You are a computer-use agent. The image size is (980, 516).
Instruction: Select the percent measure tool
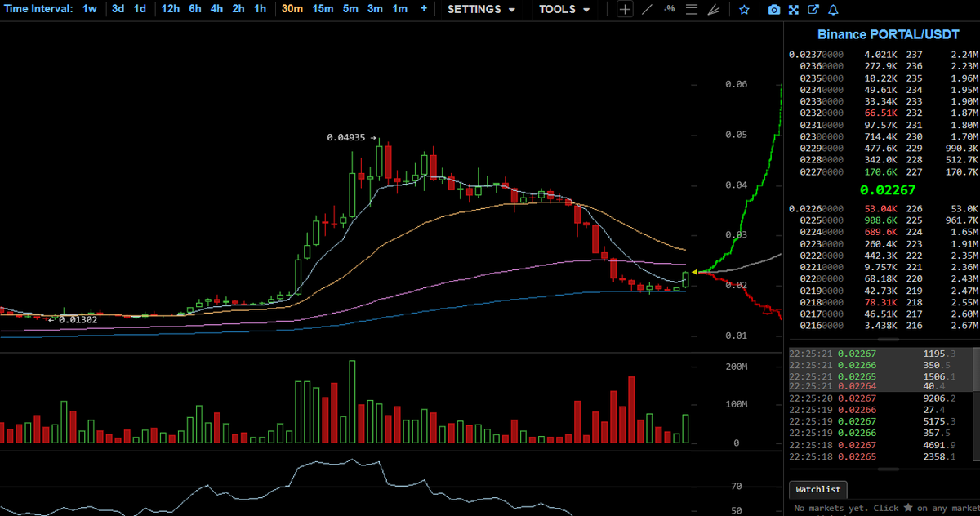669,9
